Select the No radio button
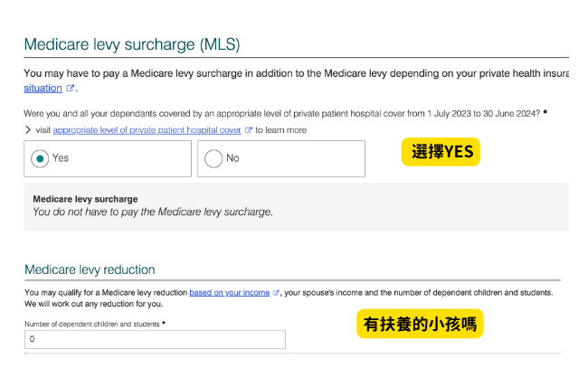The width and height of the screenshot is (588, 388). pos(213,158)
